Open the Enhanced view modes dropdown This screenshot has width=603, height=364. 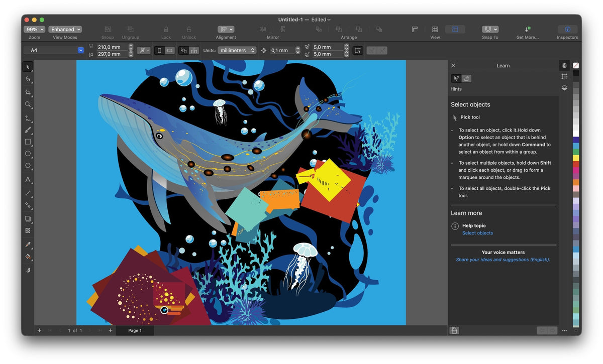[x=65, y=29]
